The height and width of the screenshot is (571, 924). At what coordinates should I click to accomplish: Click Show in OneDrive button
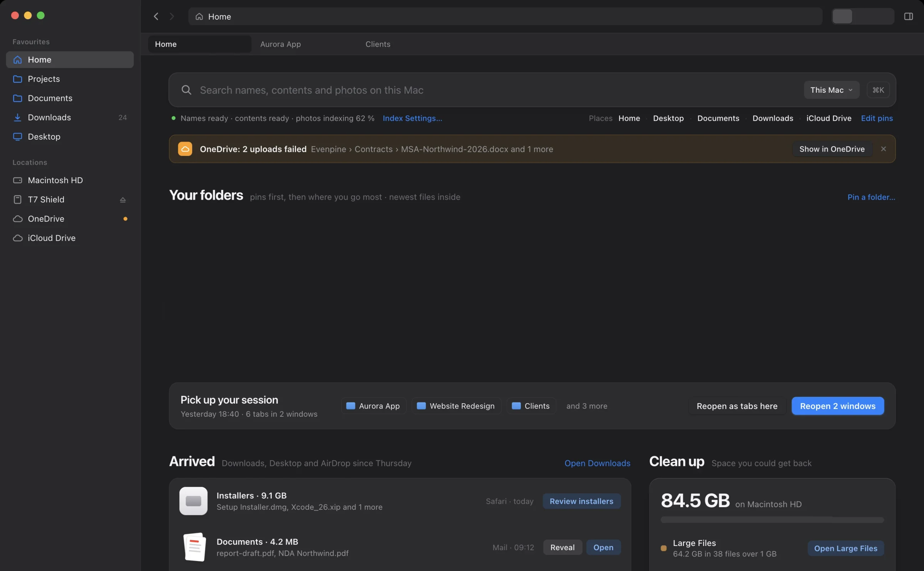click(x=832, y=149)
